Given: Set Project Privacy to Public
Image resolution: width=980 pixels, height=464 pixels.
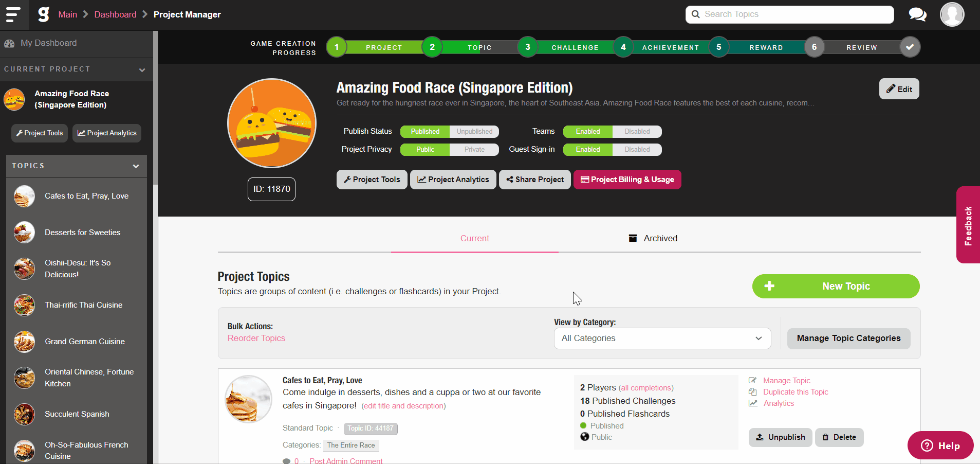Looking at the screenshot, I should 425,150.
